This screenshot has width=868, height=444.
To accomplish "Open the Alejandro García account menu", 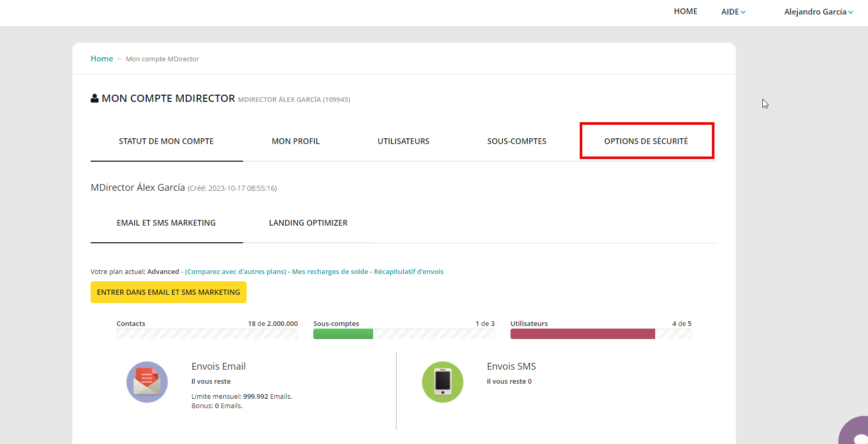I will coord(818,12).
